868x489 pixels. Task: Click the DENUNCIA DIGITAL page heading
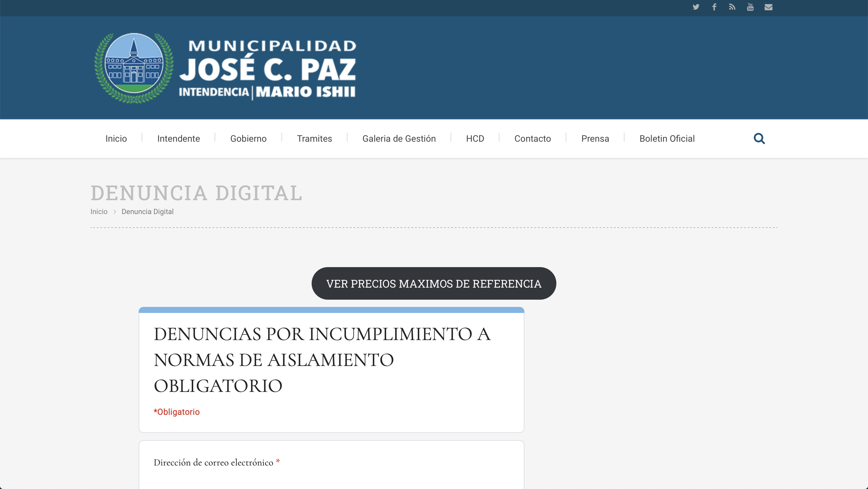(197, 193)
